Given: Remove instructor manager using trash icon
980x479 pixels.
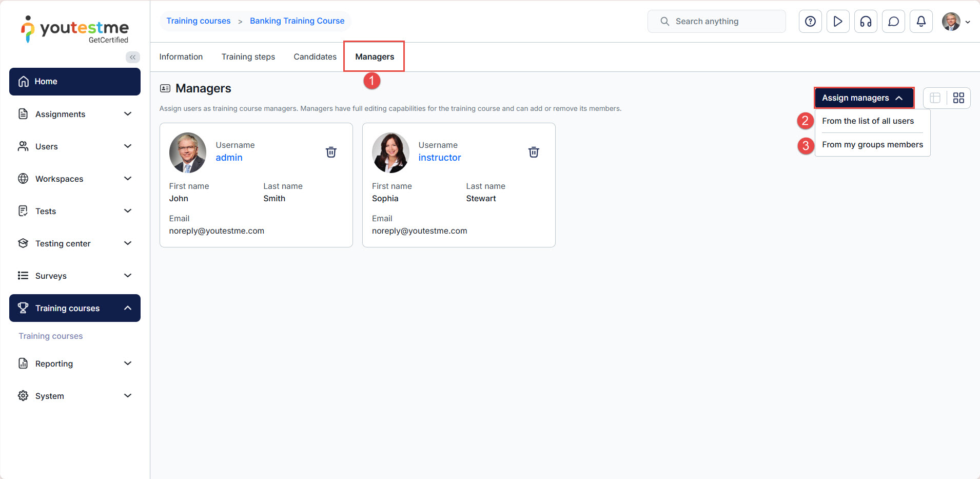Looking at the screenshot, I should (534, 152).
